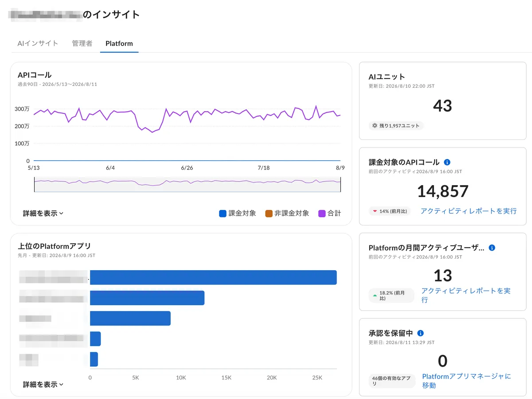Expand 詳細を表示 under APIコール chart
This screenshot has height=399, width=532.
(x=43, y=213)
